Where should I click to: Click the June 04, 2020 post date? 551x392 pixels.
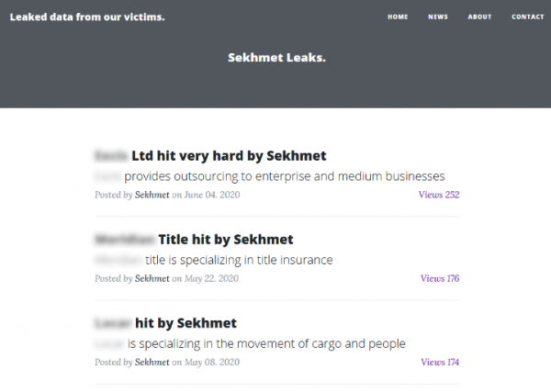tap(212, 195)
